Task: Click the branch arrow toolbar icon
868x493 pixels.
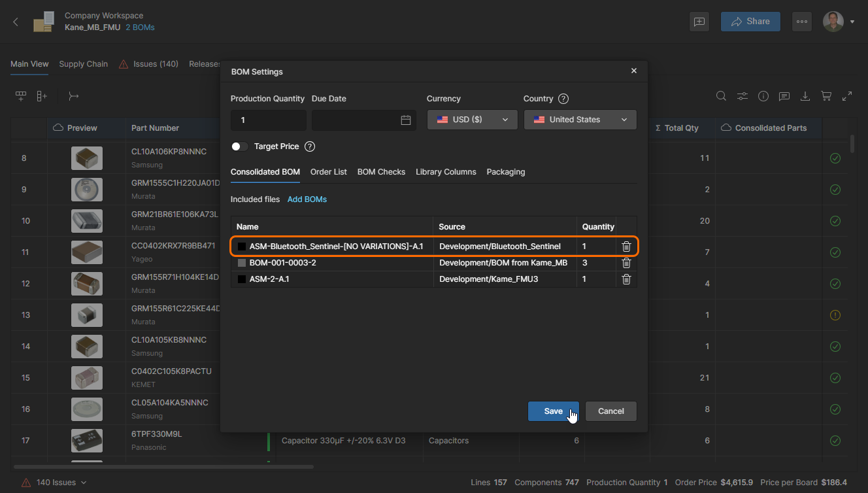Action: pyautogui.click(x=74, y=96)
